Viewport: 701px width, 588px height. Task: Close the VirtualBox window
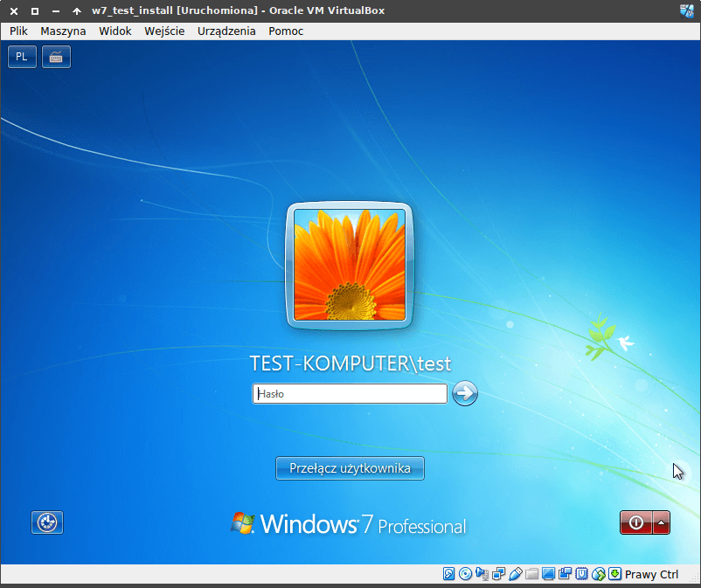[14, 11]
